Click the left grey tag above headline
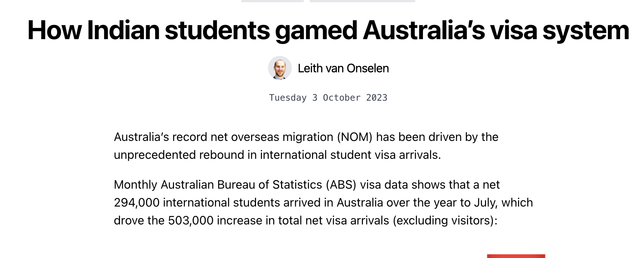Screen dimensions: 644x258 pos(272,1)
